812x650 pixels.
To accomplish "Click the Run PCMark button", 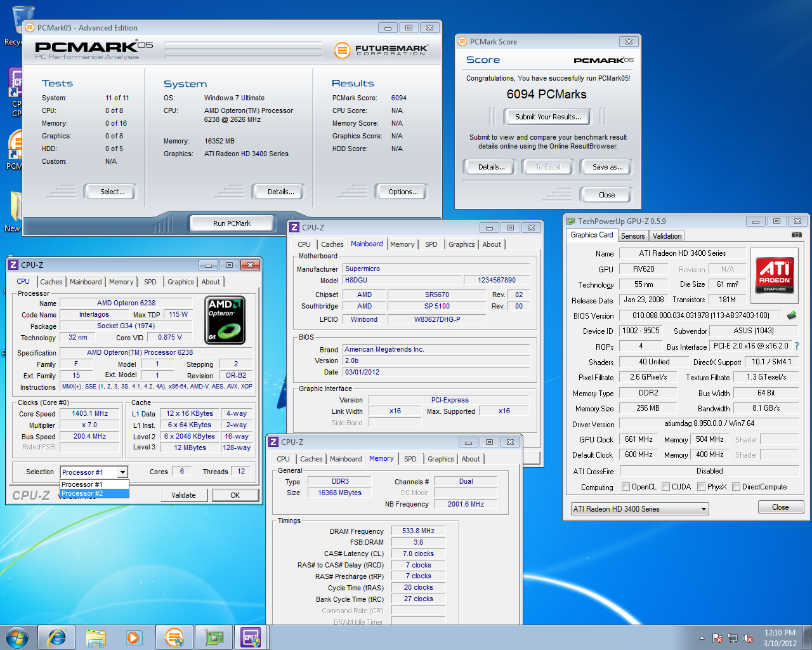I will 232,223.
